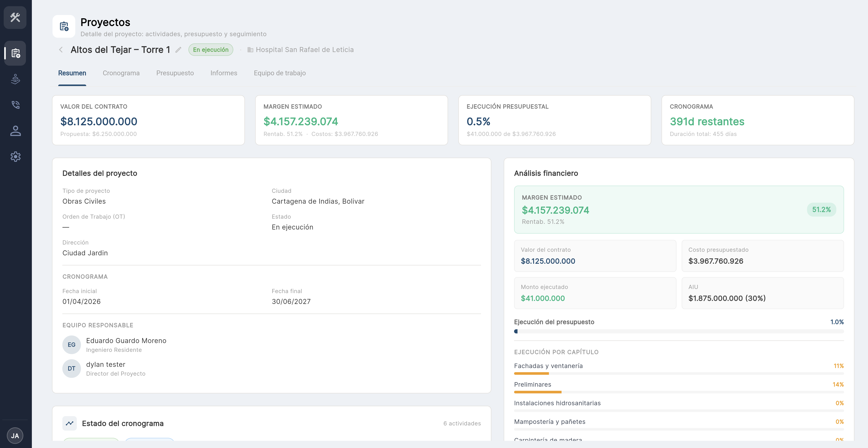868x448 pixels.
Task: Click the EG avatar of Eduardo Guardo
Action: (x=71, y=345)
